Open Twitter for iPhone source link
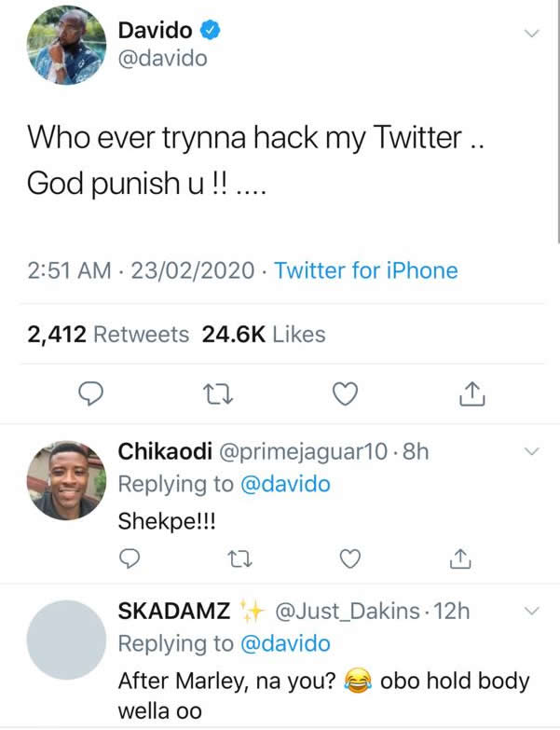560x730 pixels. pyautogui.click(x=366, y=271)
